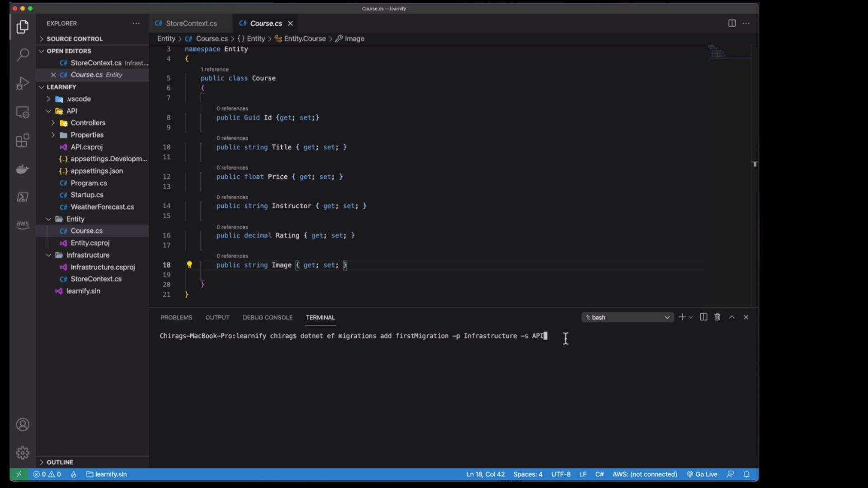The height and width of the screenshot is (488, 868).
Task: Open the bash terminal selector dropdown
Action: point(627,317)
